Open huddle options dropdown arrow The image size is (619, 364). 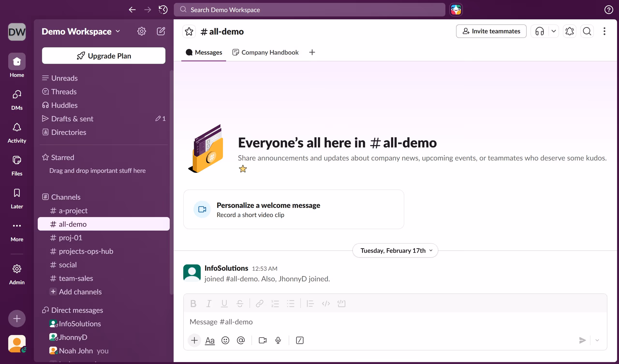tap(553, 31)
